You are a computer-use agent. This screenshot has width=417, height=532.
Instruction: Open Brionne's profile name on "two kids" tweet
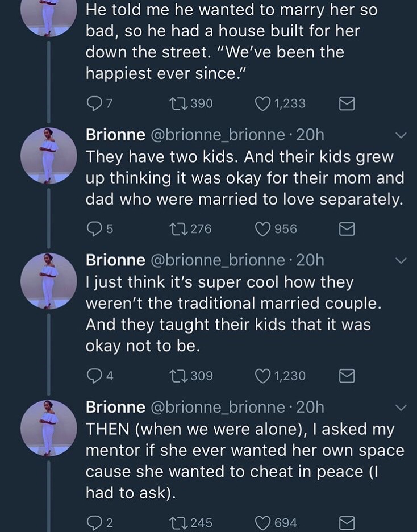click(x=115, y=135)
